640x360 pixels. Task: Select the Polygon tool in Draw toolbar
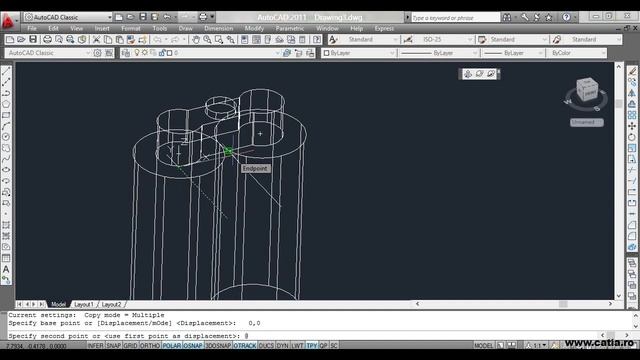[x=6, y=104]
